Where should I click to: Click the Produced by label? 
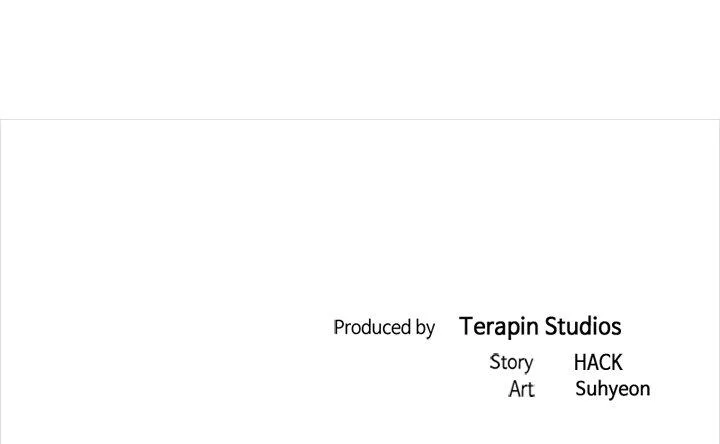pyautogui.click(x=384, y=328)
